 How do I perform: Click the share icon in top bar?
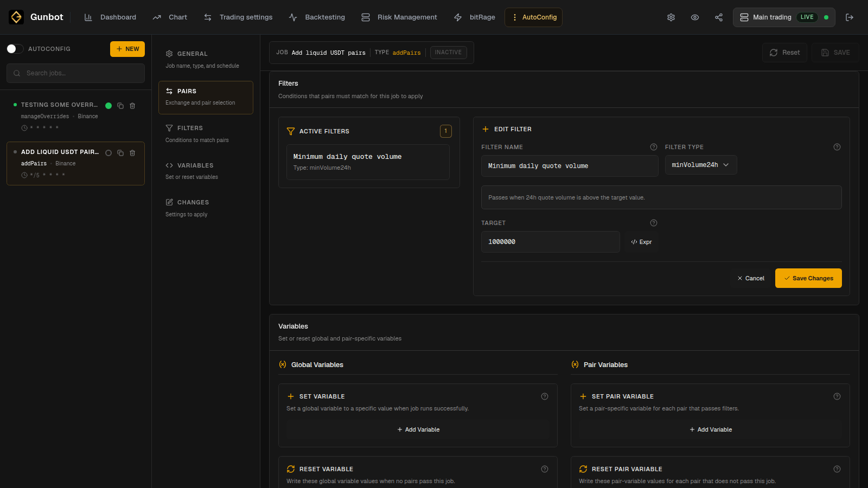pyautogui.click(x=719, y=17)
